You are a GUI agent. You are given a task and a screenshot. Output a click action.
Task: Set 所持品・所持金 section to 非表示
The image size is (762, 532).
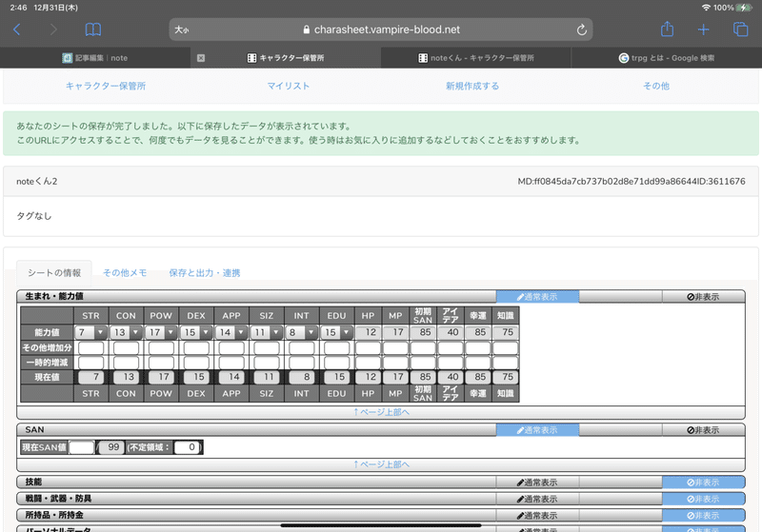point(703,516)
